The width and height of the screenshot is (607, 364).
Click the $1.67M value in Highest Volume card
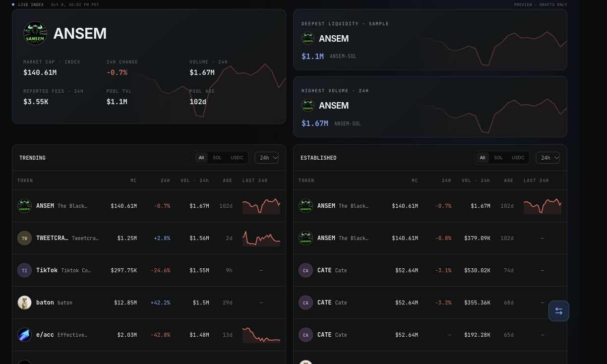click(315, 123)
